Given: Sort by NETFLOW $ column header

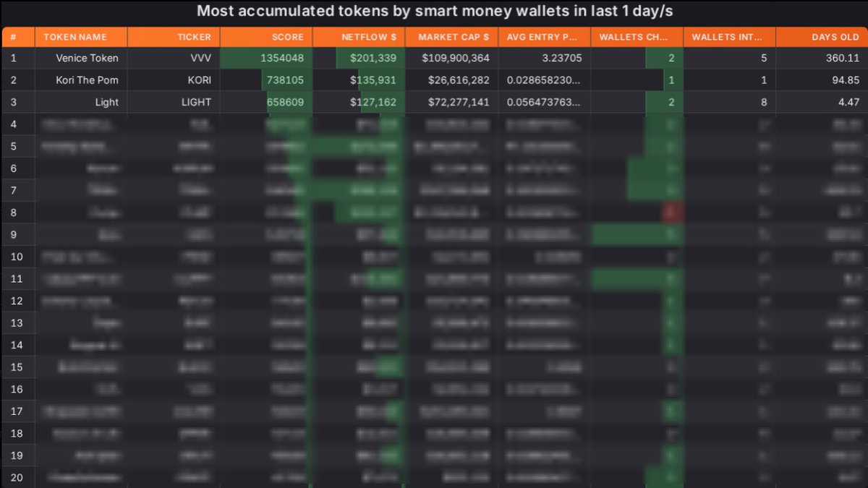Looking at the screenshot, I should coord(359,37).
